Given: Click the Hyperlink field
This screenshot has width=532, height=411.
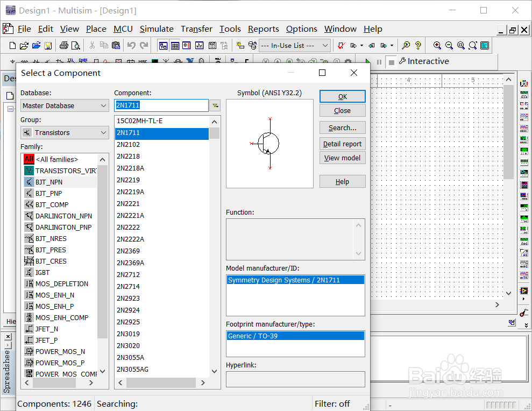Looking at the screenshot, I should pyautogui.click(x=295, y=379).
